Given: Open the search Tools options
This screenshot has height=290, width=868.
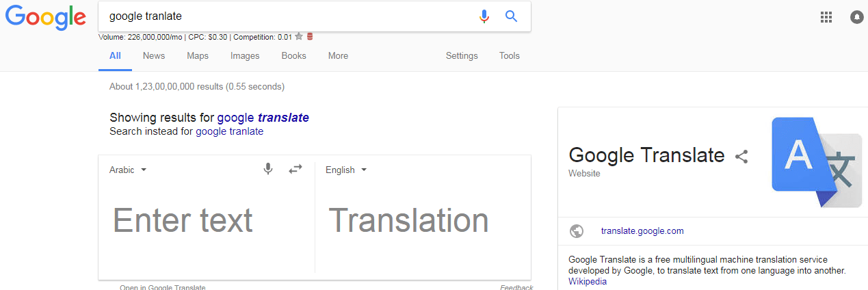Looking at the screenshot, I should pos(510,56).
